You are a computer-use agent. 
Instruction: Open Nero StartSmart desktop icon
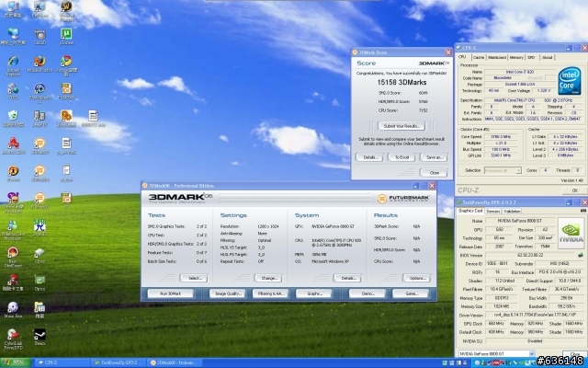13,257
